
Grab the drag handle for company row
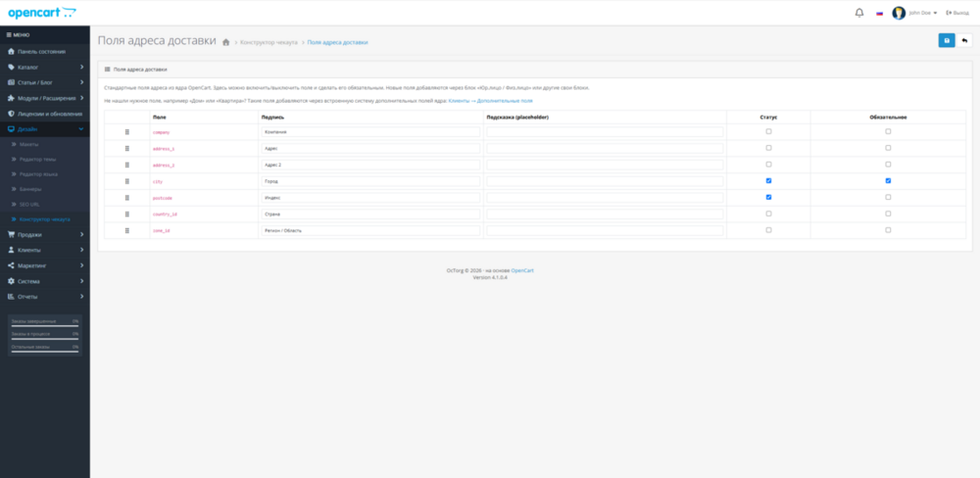pyautogui.click(x=126, y=132)
